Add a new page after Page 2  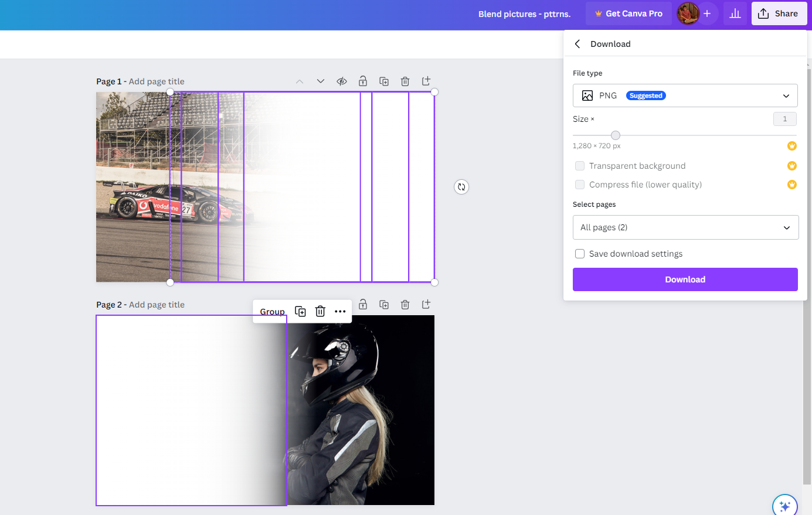pyautogui.click(x=426, y=304)
